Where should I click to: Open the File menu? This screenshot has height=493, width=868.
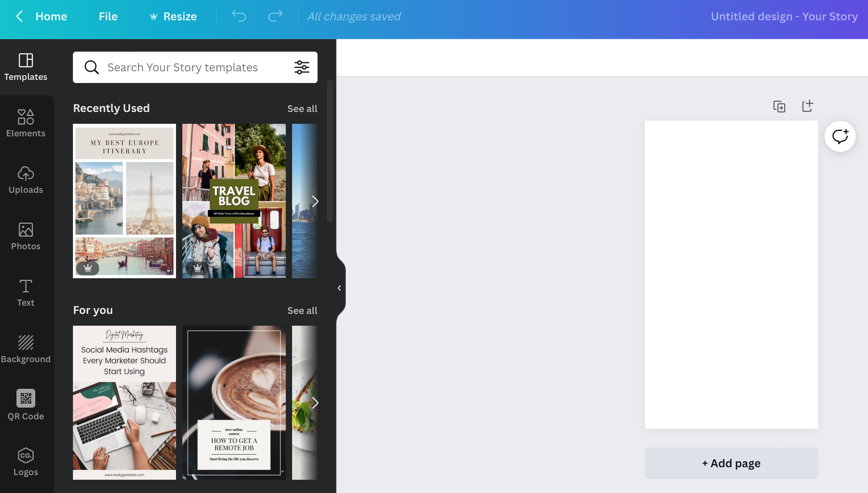click(x=108, y=16)
